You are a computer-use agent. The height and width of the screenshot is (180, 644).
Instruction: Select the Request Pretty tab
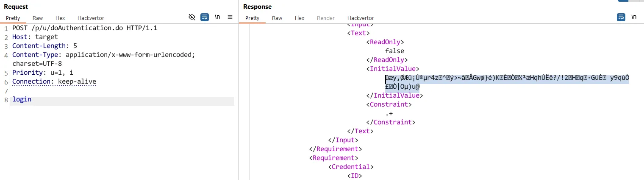[13, 18]
